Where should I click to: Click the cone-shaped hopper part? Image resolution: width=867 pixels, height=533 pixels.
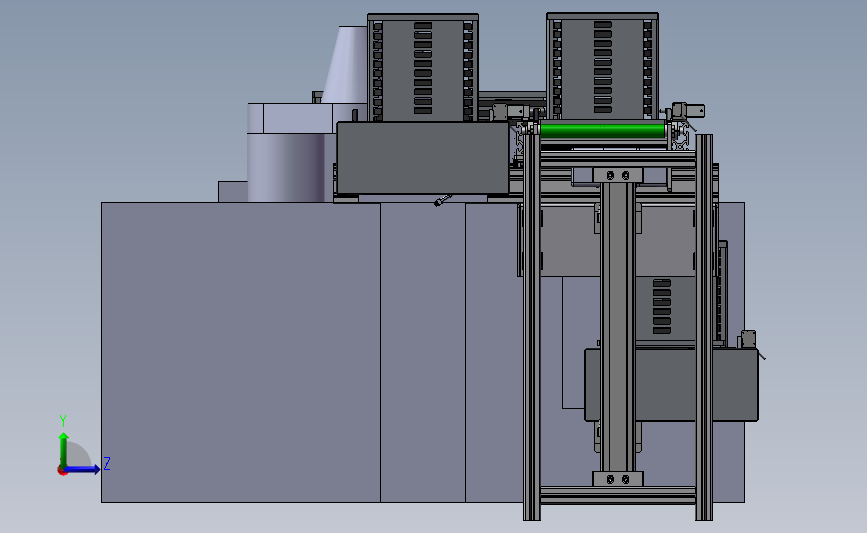(346, 64)
